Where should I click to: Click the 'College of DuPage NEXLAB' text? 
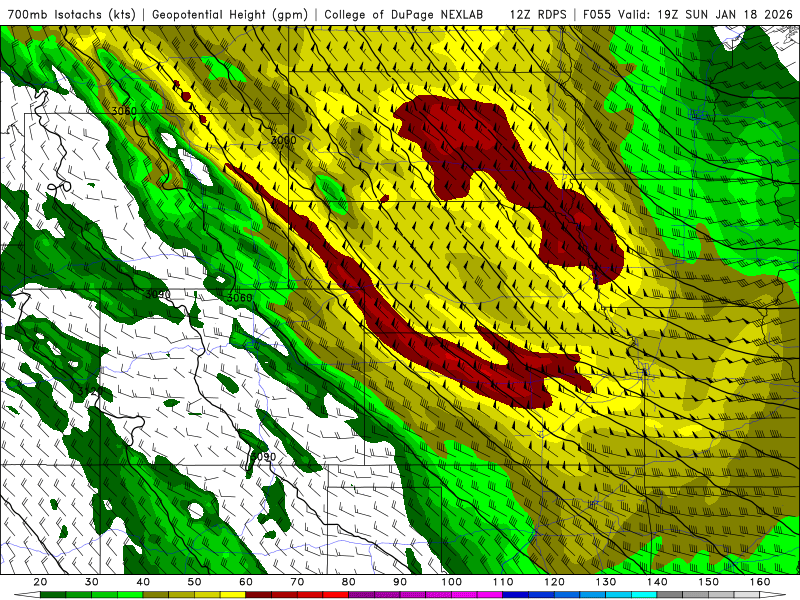[x=403, y=14]
